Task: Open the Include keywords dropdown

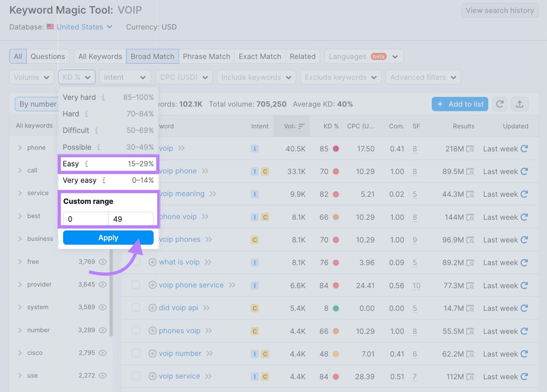Action: point(256,77)
